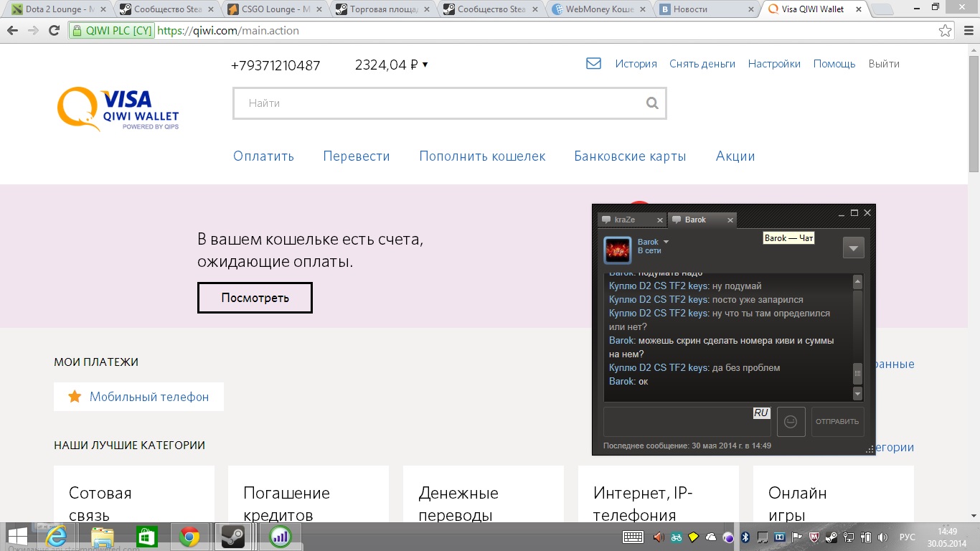Click the Steam chat scrollbar up arrow

tap(857, 282)
